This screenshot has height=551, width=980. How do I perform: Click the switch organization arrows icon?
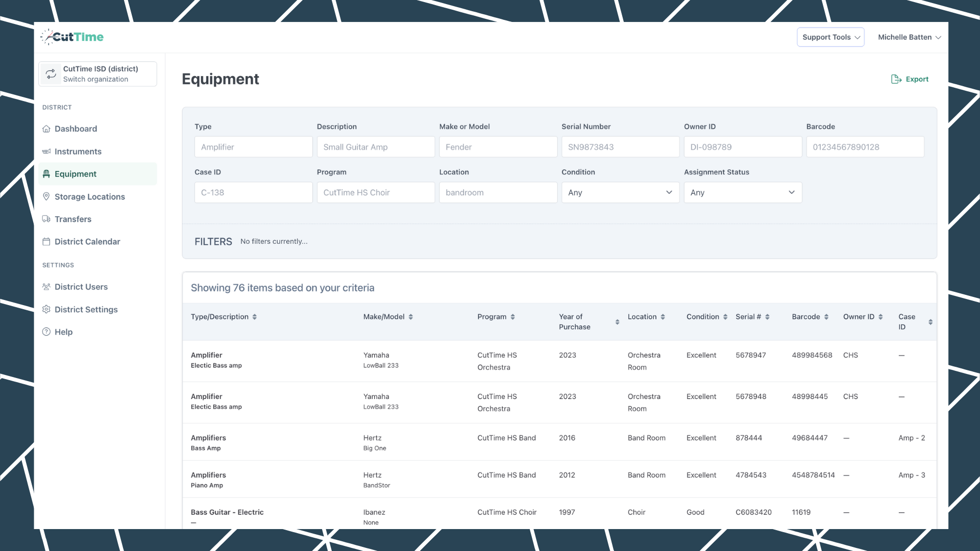[51, 74]
